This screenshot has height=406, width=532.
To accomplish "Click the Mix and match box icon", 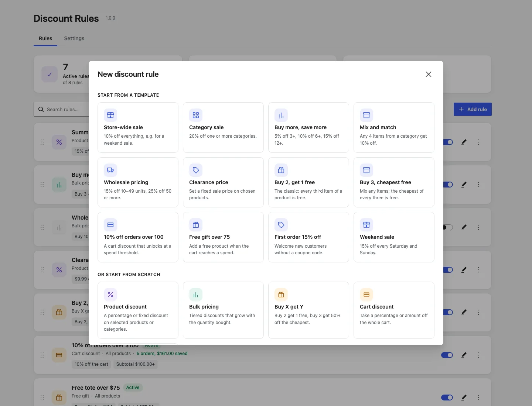I will tap(366, 115).
